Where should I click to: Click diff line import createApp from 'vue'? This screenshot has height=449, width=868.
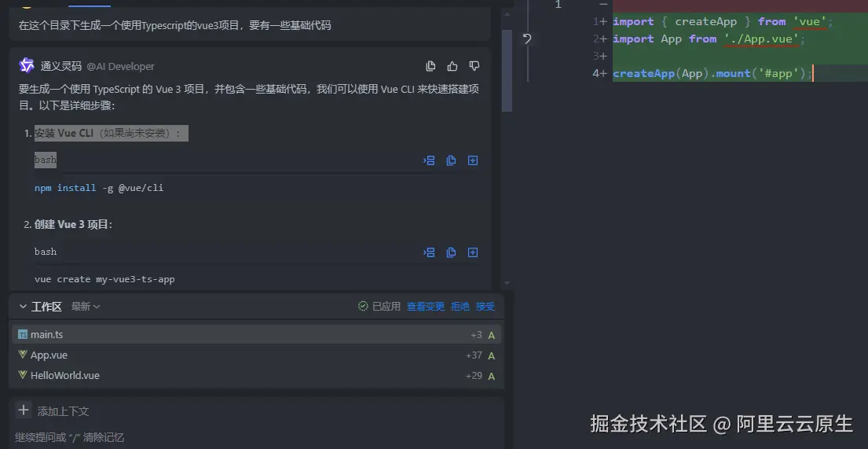(723, 21)
